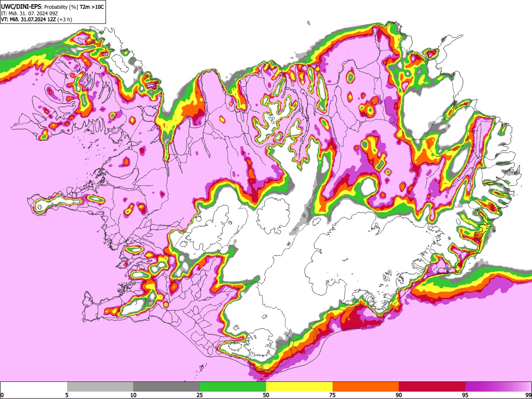The width and height of the screenshot is (532, 399).
Task: Click the yellow 50–75% legend band
Action: tap(299, 387)
